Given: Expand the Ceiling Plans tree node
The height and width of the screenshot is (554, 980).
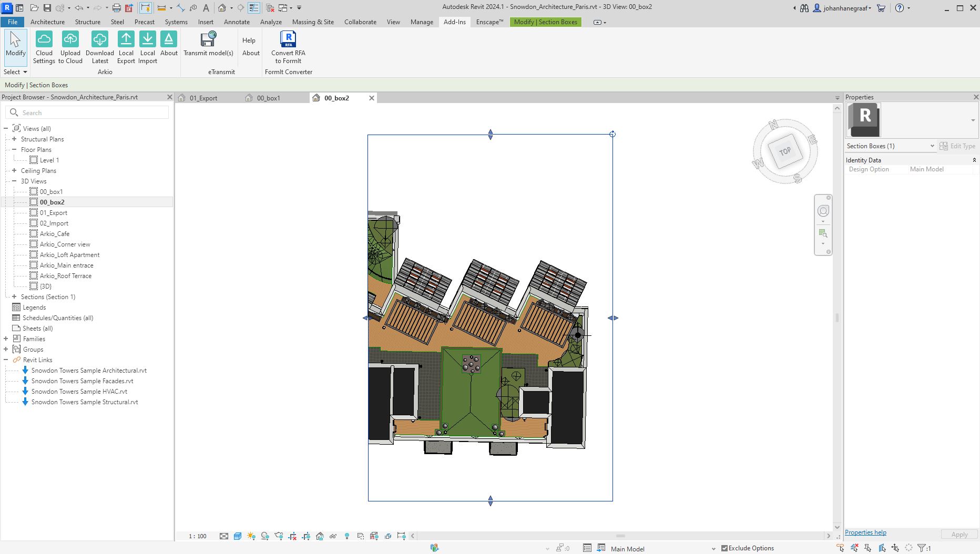Looking at the screenshot, I should tap(14, 171).
